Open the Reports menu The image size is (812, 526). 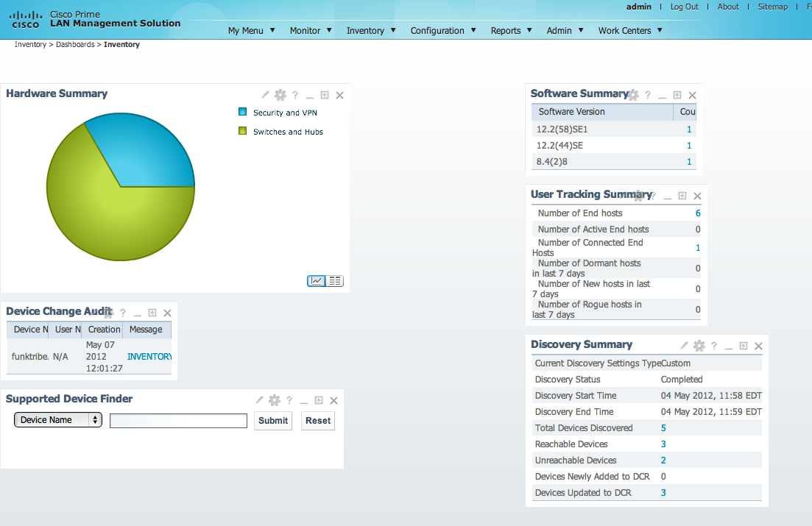tap(511, 31)
